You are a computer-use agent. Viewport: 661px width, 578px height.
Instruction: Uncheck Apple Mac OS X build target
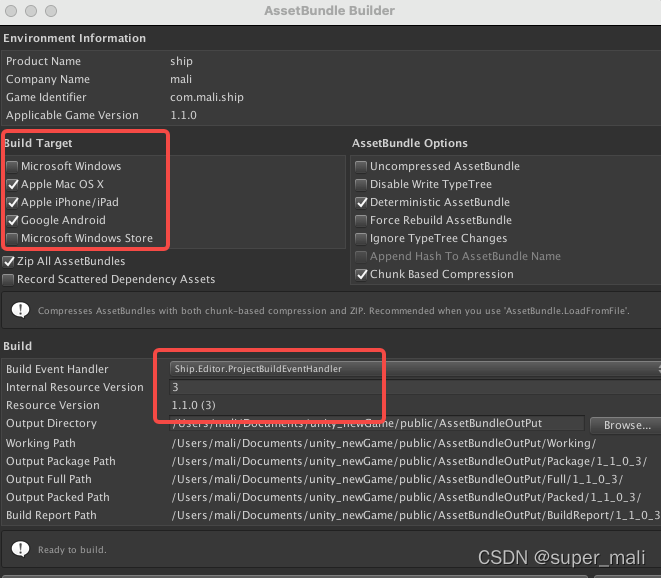tap(12, 185)
